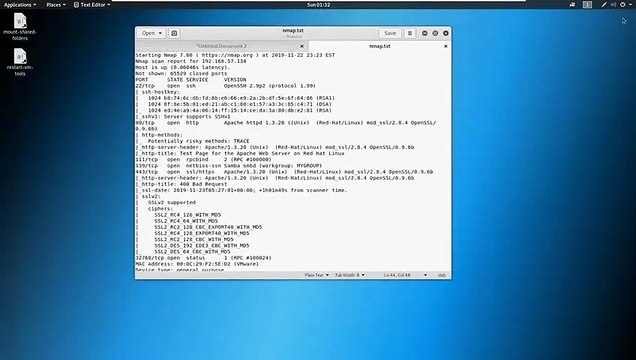Maximize the gedit window
The image size is (636, 360).
pyautogui.click(x=435, y=33)
